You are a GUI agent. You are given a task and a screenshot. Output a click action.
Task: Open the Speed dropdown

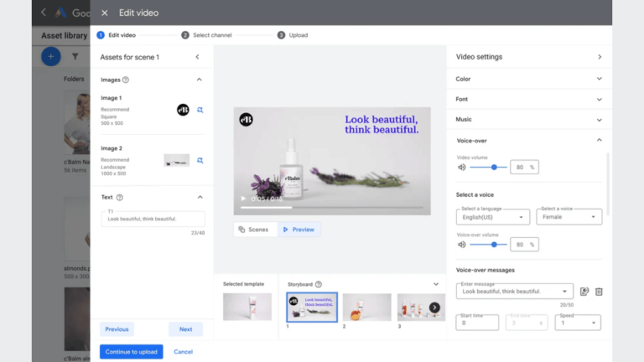(x=578, y=323)
